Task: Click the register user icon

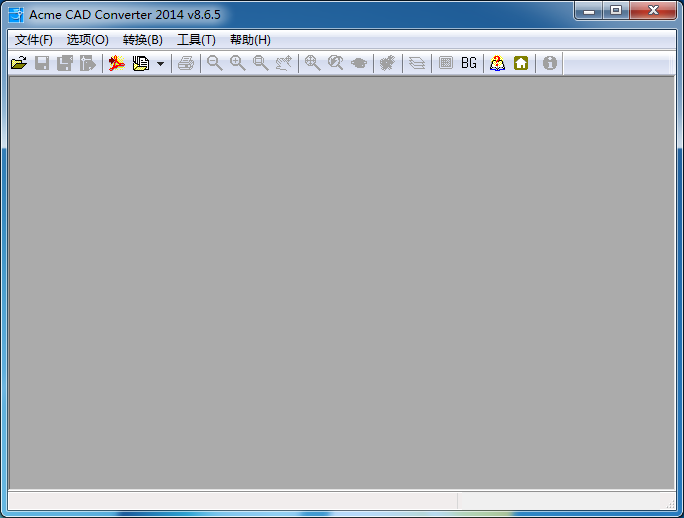Action: pos(497,63)
